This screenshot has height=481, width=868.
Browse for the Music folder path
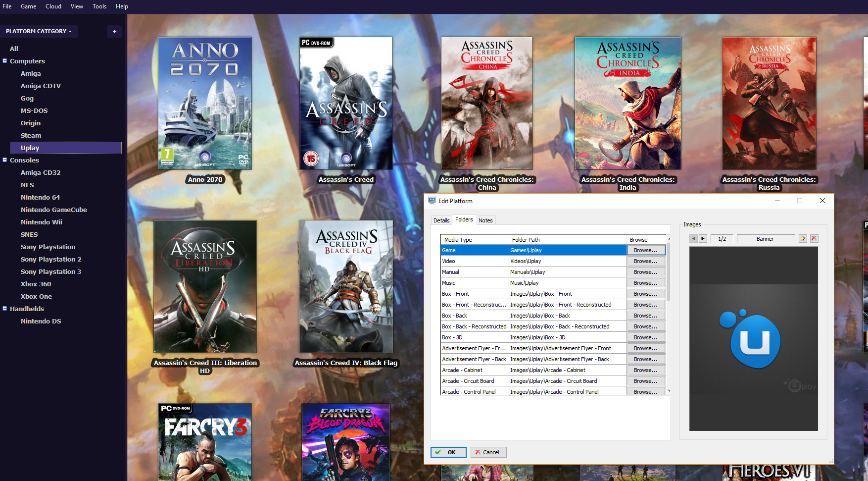646,283
